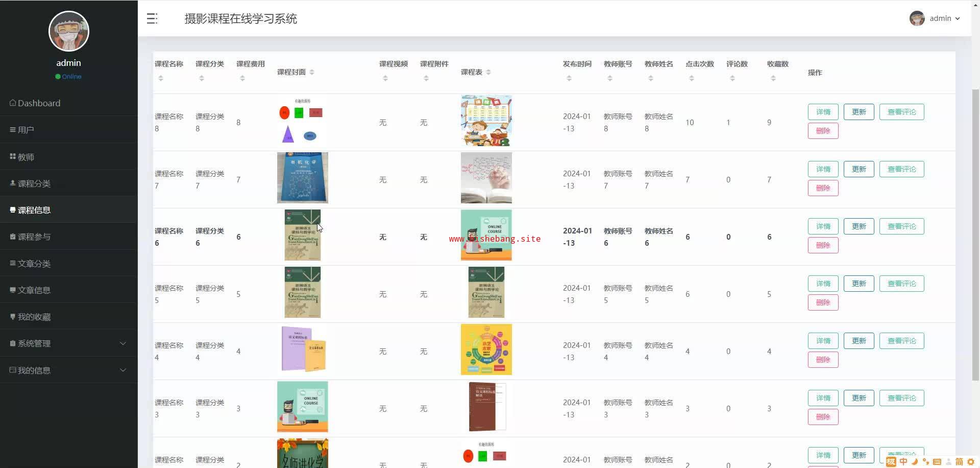
Task: Sort table by 收藏数 column arrows
Action: tap(773, 78)
